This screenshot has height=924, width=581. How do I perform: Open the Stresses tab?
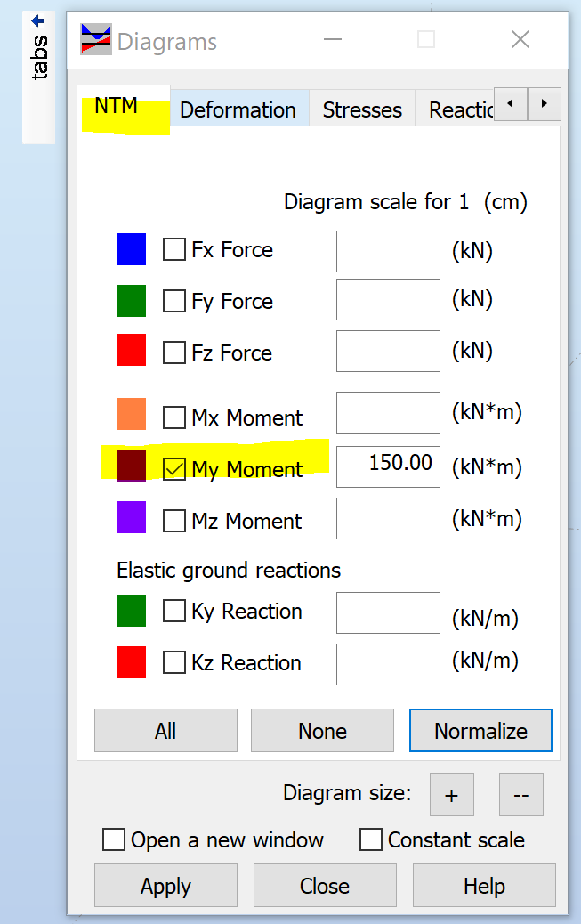pos(361,110)
